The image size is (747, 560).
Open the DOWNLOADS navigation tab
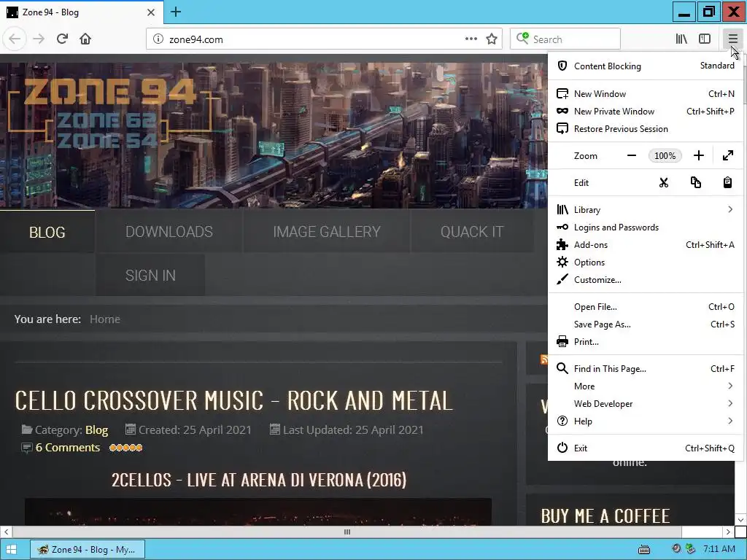point(169,232)
